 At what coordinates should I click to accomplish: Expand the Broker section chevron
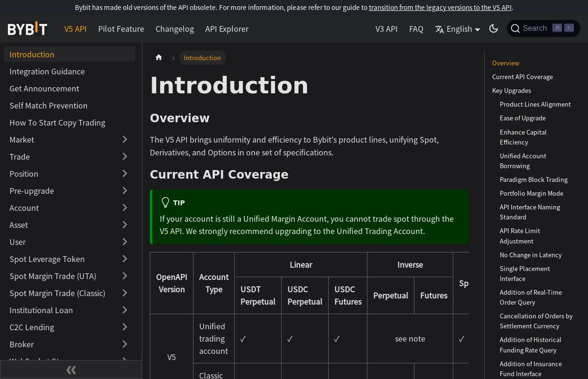pos(125,344)
